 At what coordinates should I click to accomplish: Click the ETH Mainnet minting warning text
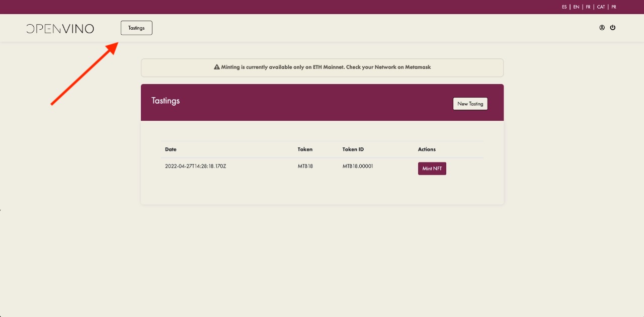326,67
